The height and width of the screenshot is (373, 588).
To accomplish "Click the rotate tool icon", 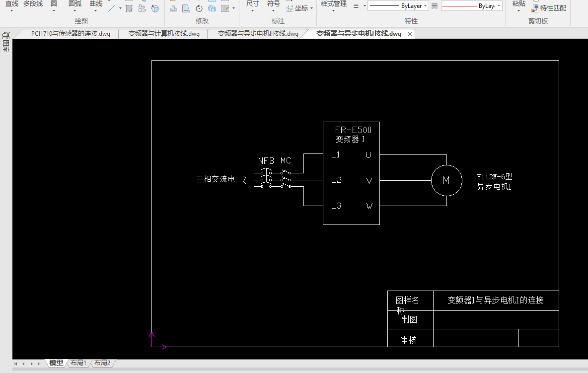I will point(199,8).
